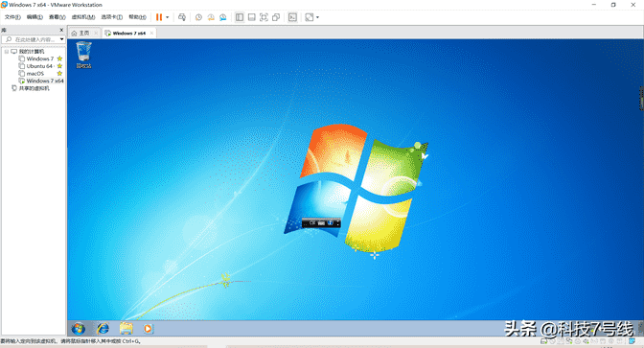Viewport: 644px width, 348px height.
Task: Click the send Ctrl+Alt+Del toolbar icon
Action: 182,17
